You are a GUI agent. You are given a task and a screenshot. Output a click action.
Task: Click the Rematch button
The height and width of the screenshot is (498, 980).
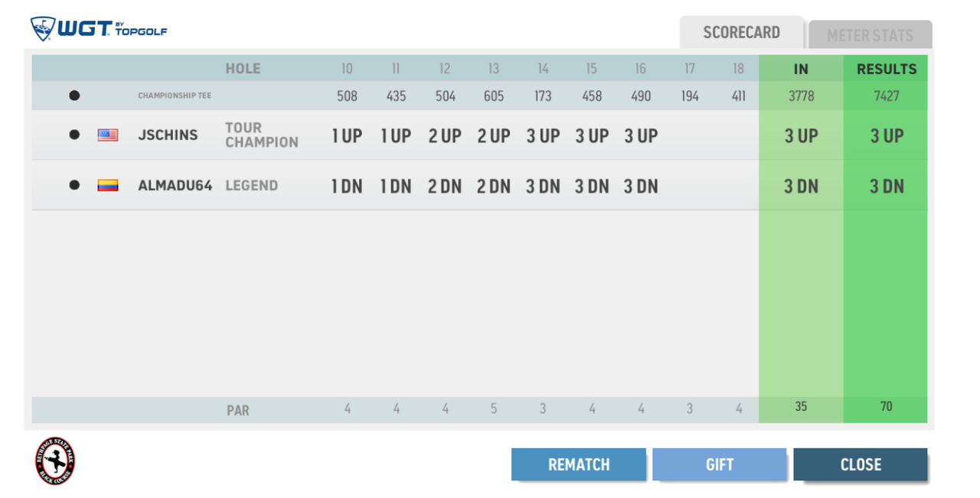[x=579, y=464]
